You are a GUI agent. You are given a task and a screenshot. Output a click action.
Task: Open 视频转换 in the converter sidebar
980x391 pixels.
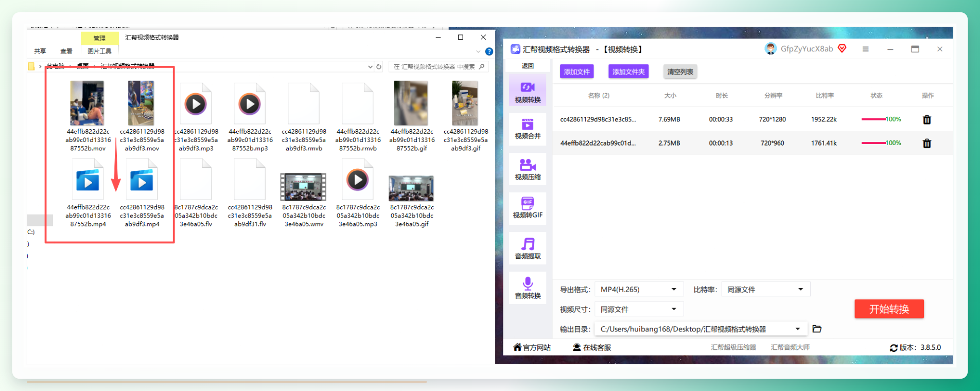click(528, 91)
